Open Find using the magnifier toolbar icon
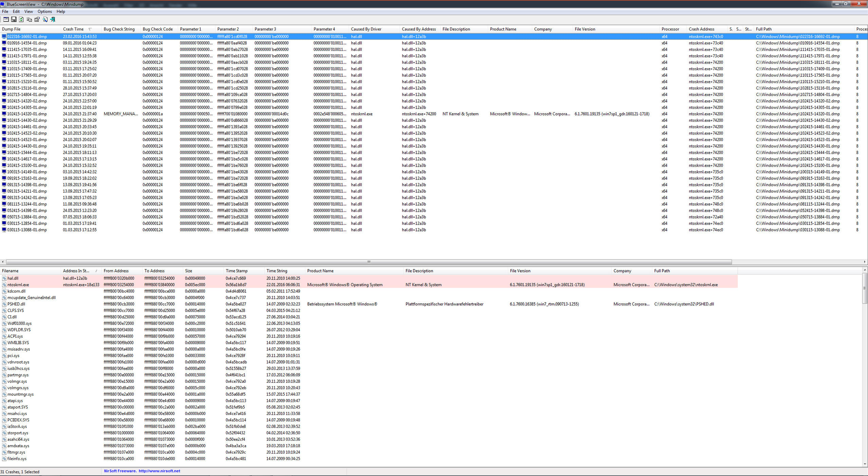This screenshot has height=476, width=868. [45, 19]
